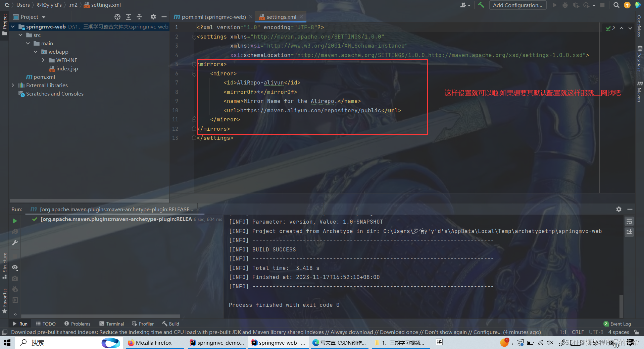Collapse All nodes using the Project toolbar icon
The height and width of the screenshot is (349, 644).
[x=139, y=17]
